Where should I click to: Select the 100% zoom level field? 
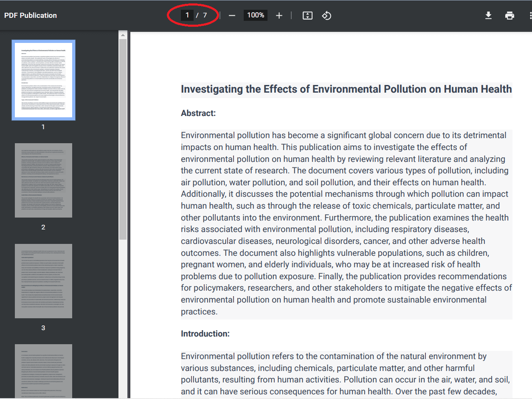point(255,15)
